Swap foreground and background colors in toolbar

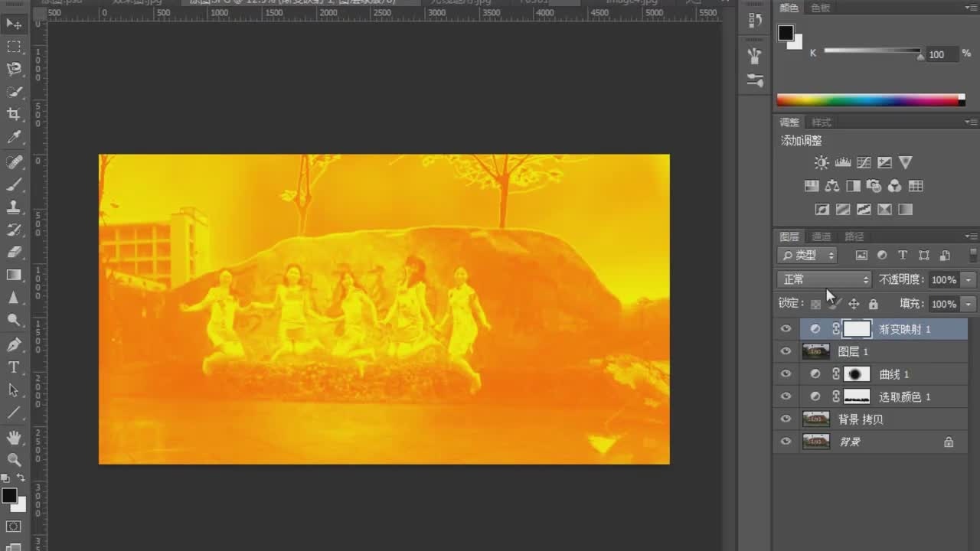click(21, 478)
